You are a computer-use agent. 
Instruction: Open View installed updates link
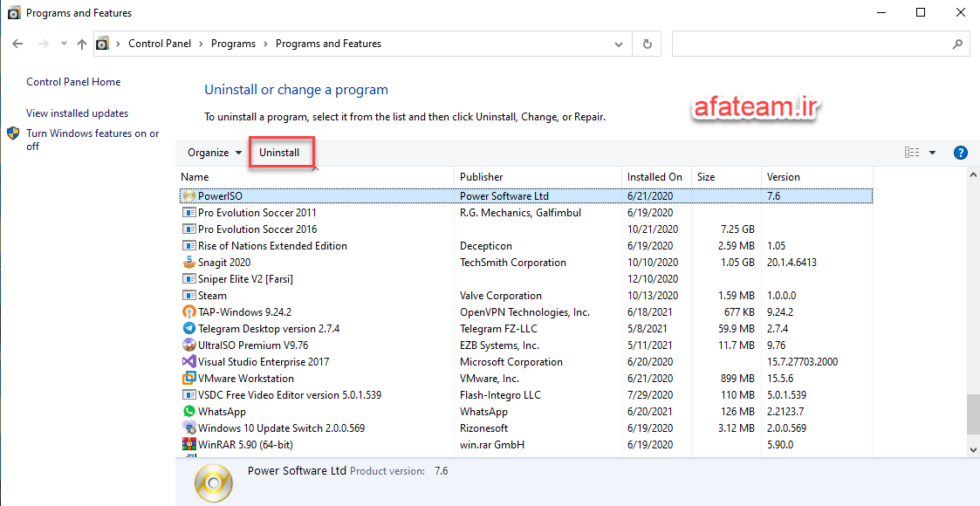click(x=77, y=113)
